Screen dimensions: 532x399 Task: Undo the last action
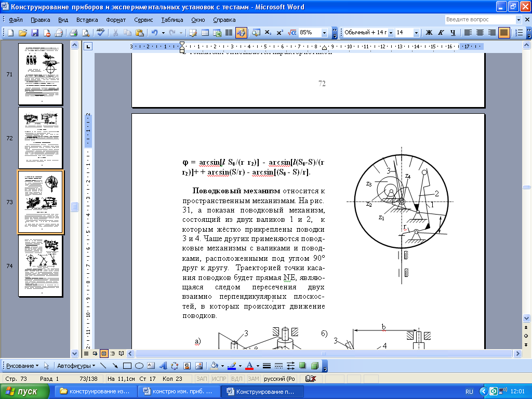155,33
